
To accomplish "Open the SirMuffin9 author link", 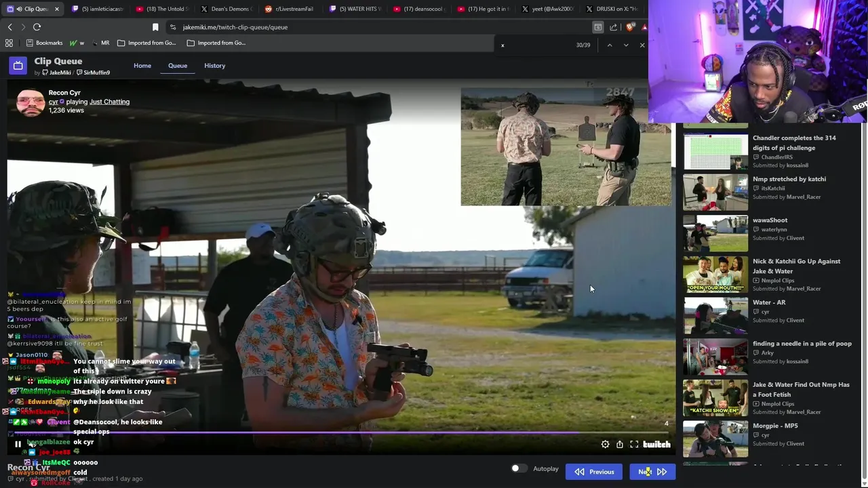I will [93, 73].
